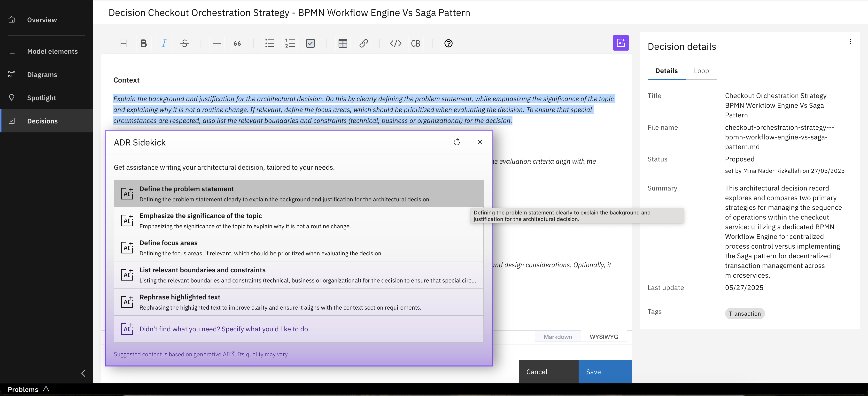Image resolution: width=868 pixels, height=396 pixels.
Task: Insert a blockquote with the quote icon
Action: point(237,43)
